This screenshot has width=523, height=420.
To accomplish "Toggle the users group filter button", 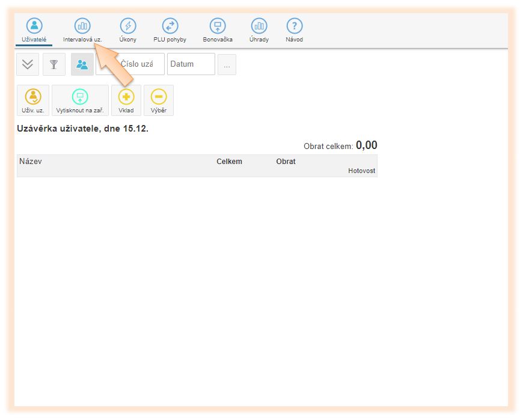I will [82, 64].
